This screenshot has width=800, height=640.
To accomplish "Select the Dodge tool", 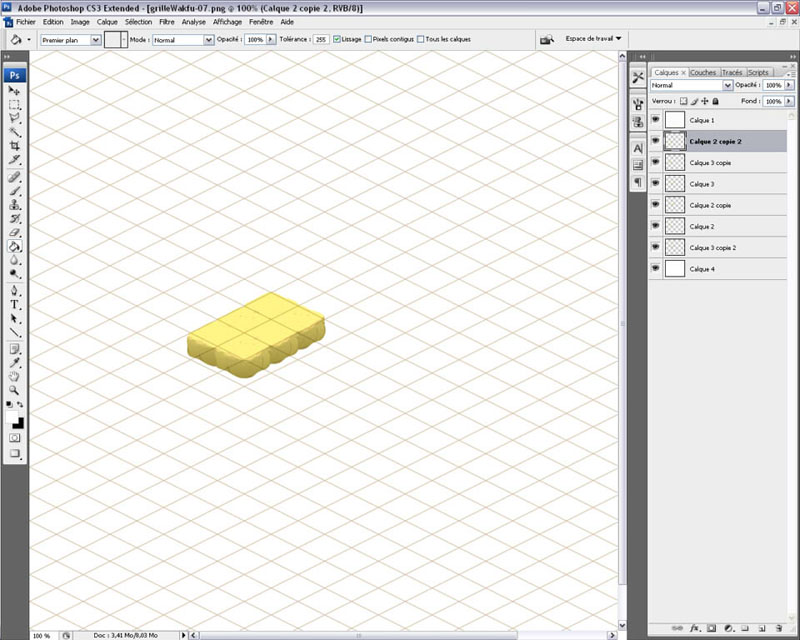I will pos(14,274).
